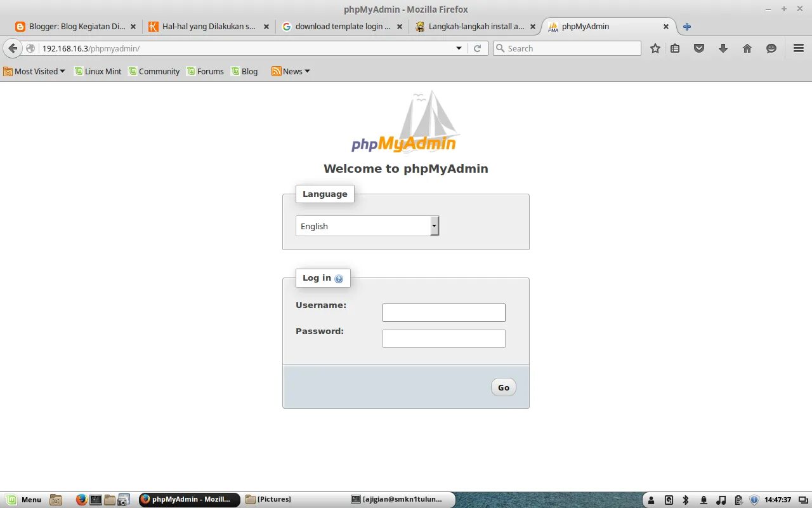Close the Langkah-langkah install tab
This screenshot has height=508, width=812.
click(x=533, y=27)
